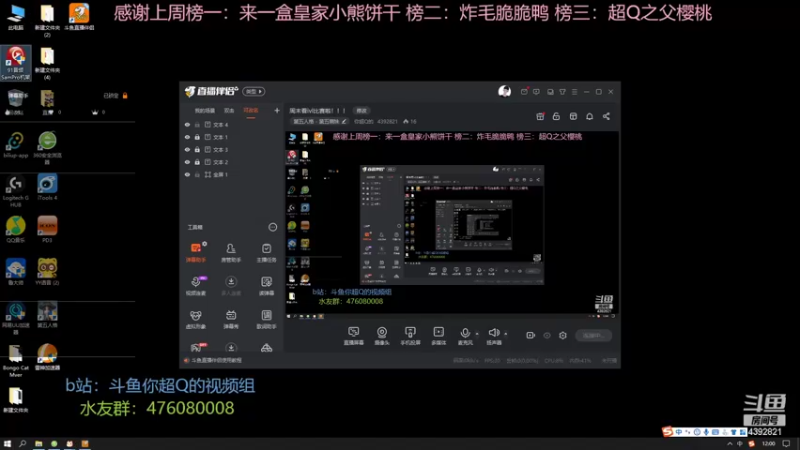Image resolution: width=800 pixels, height=450 pixels.
Task: Hide the 文本 1 layer
Action: (187, 137)
